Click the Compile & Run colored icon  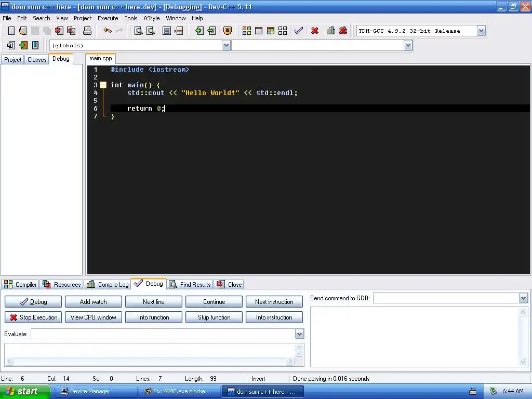(270, 31)
